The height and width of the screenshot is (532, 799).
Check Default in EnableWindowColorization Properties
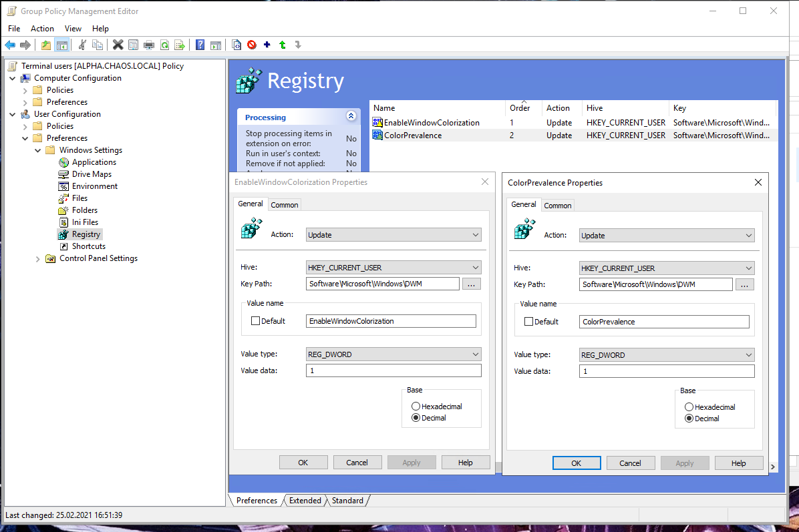pyautogui.click(x=256, y=320)
